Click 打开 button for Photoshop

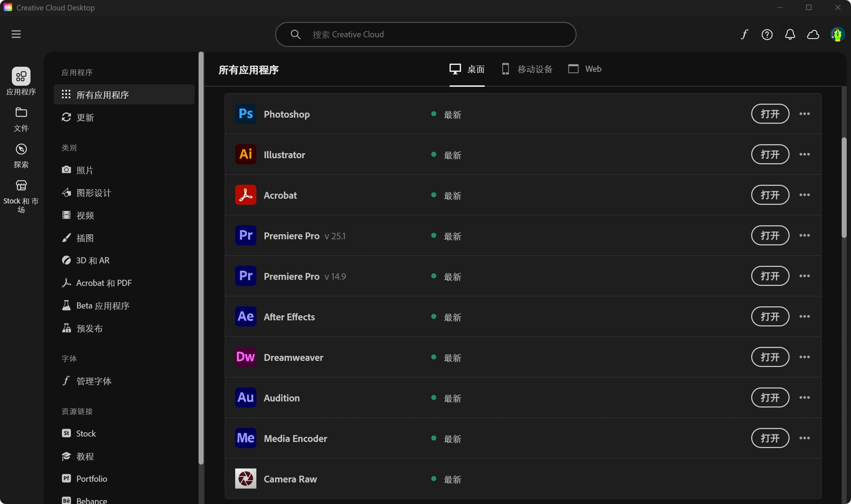point(770,114)
